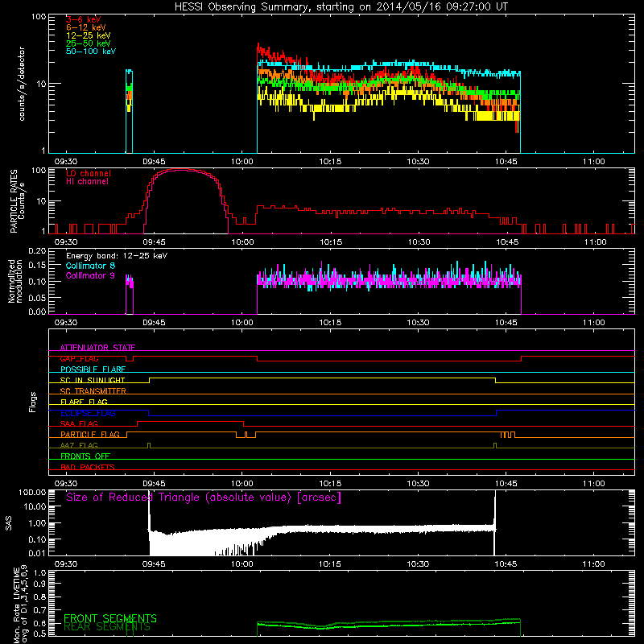Select the 3-6 keV legend label
Viewport: 644px width, 644px height.
point(83,19)
